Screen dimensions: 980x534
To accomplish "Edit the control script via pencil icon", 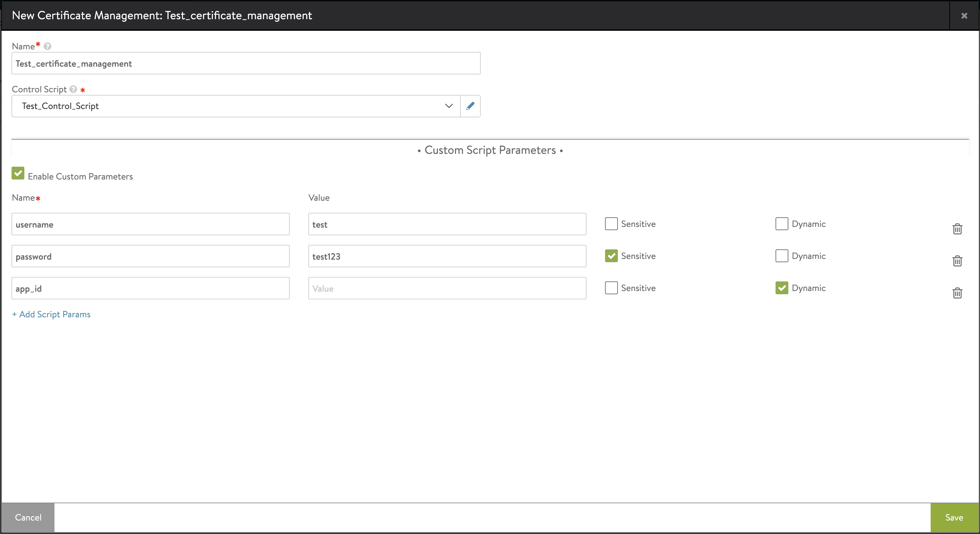I will tap(470, 106).
